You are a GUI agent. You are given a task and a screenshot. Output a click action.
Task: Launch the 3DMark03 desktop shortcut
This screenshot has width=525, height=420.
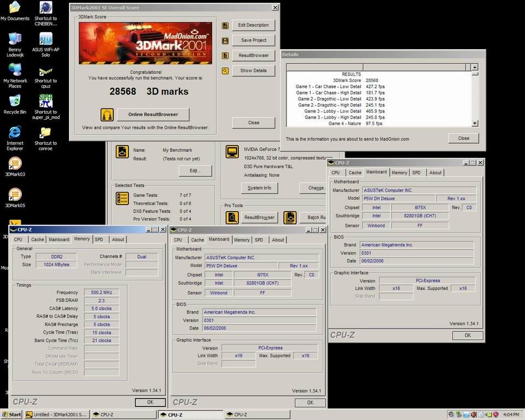tap(15, 166)
